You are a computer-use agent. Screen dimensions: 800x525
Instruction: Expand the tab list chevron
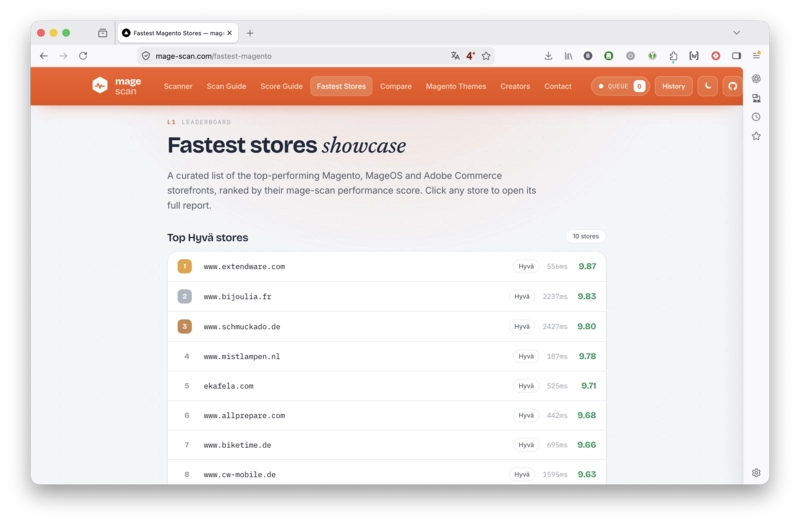(736, 33)
